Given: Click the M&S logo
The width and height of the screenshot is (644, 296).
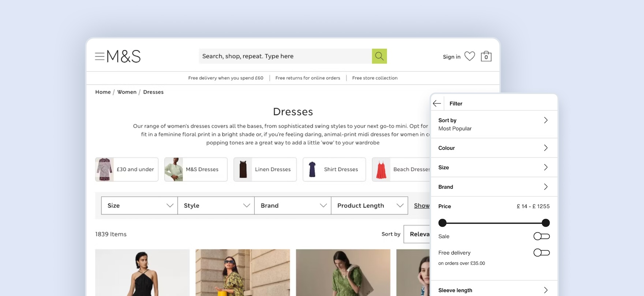Looking at the screenshot, I should pyautogui.click(x=124, y=56).
